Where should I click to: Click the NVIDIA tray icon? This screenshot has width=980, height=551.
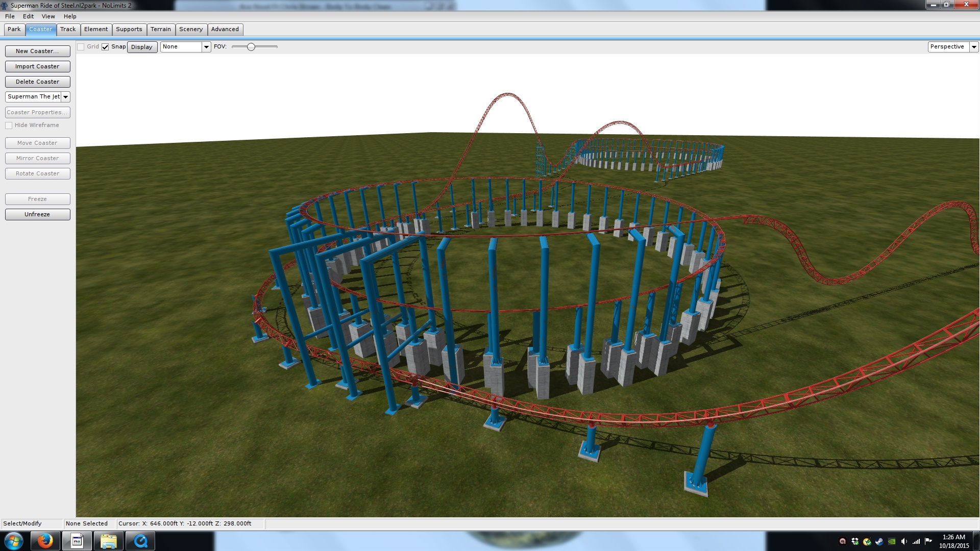892,541
